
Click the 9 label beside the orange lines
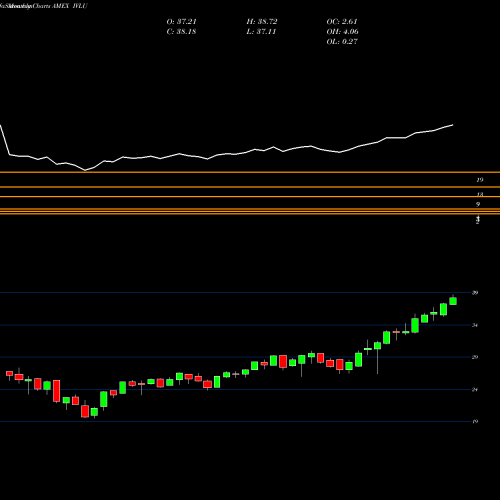pyautogui.click(x=478, y=204)
